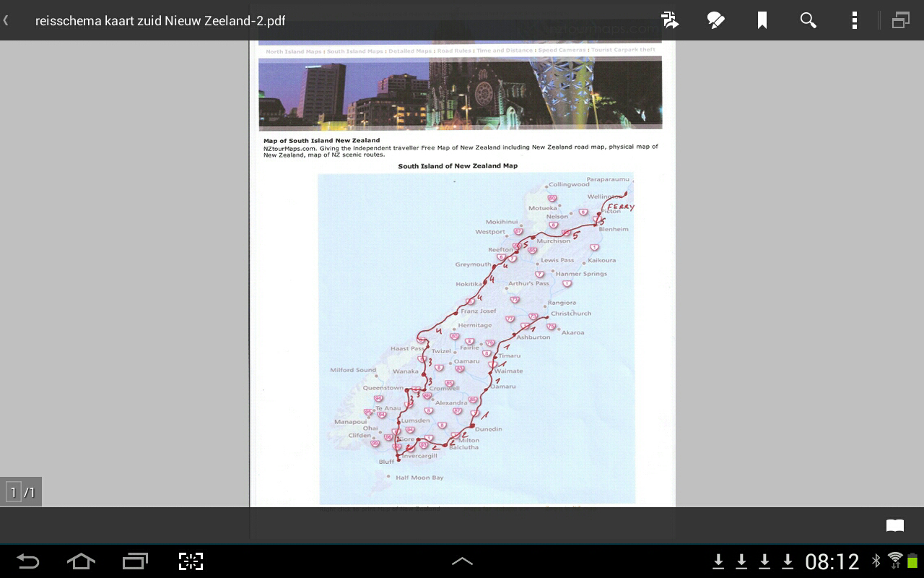Tap the Android back navigation button
Screen dimensions: 924x578
click(27, 561)
